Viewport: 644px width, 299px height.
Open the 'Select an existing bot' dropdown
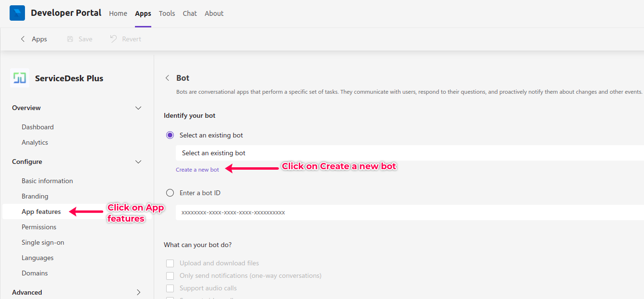pos(409,153)
